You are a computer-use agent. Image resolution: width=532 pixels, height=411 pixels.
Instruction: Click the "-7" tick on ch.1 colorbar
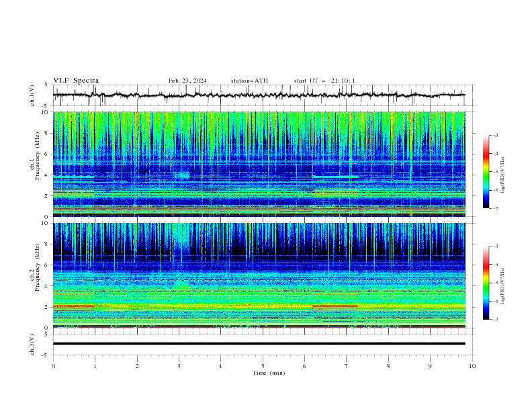pos(496,208)
